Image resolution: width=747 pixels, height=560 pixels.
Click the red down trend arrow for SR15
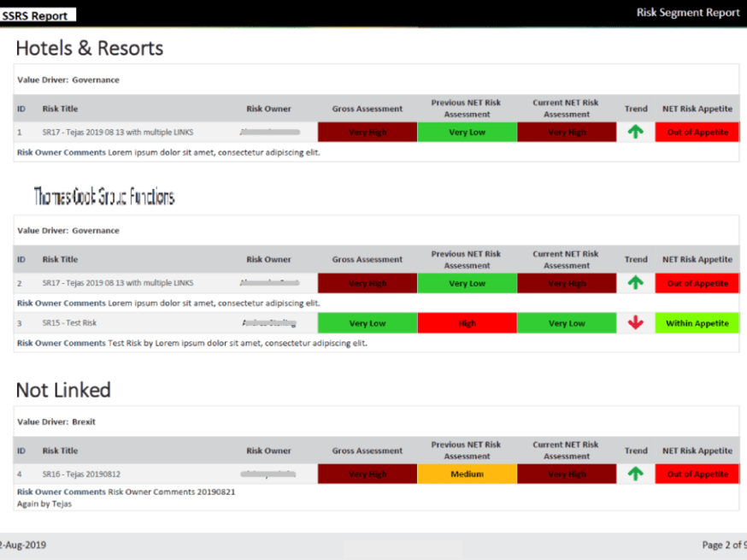(635, 323)
